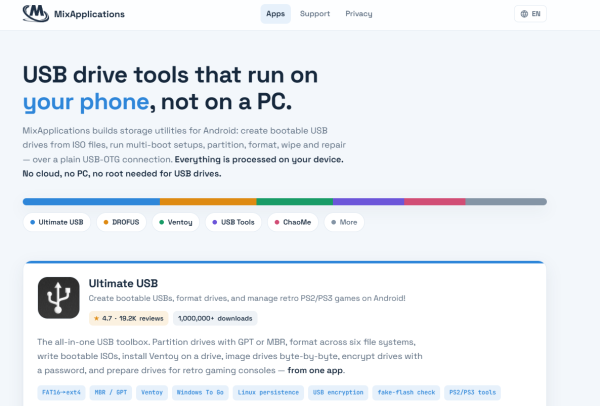Click the FAT16→ext4 tag
This screenshot has width=600, height=406.
point(61,393)
